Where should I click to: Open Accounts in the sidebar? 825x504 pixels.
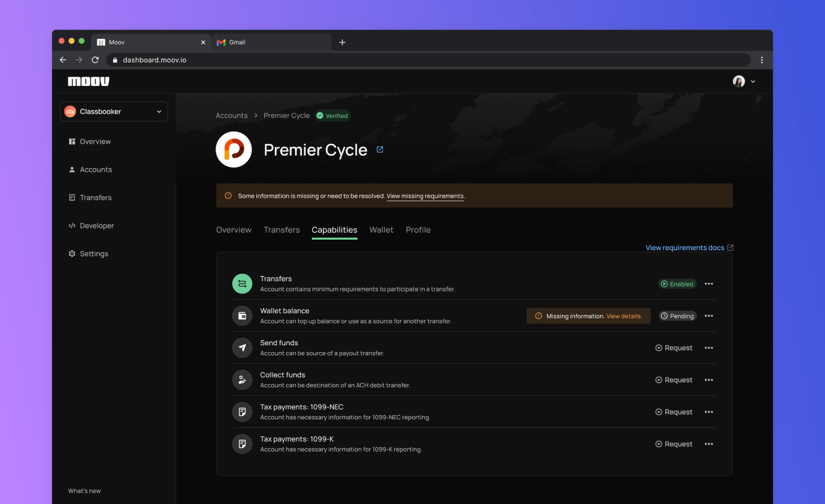coord(90,169)
